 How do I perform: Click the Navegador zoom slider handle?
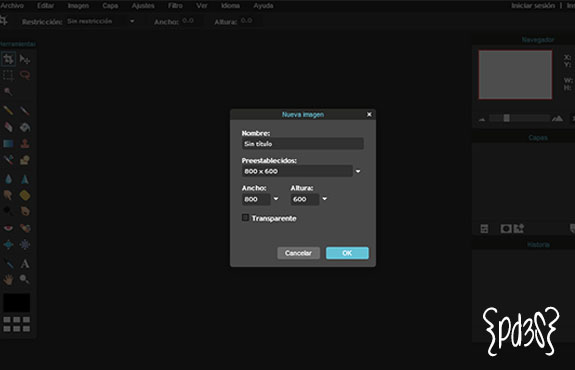[506, 118]
